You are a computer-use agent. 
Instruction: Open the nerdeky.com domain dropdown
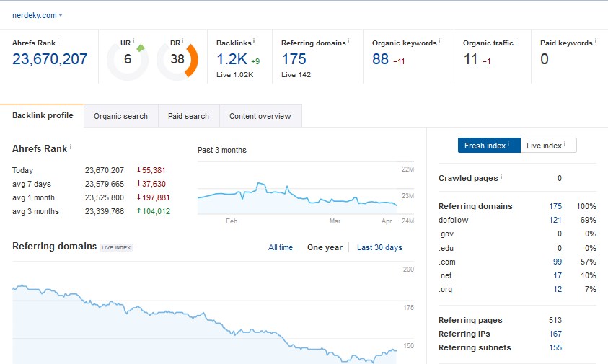pos(38,16)
